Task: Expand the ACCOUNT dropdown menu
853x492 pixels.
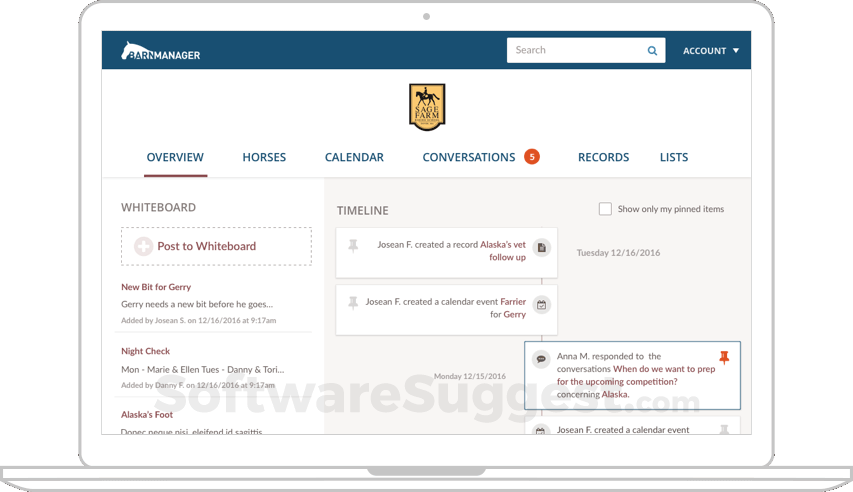Action: tap(711, 51)
